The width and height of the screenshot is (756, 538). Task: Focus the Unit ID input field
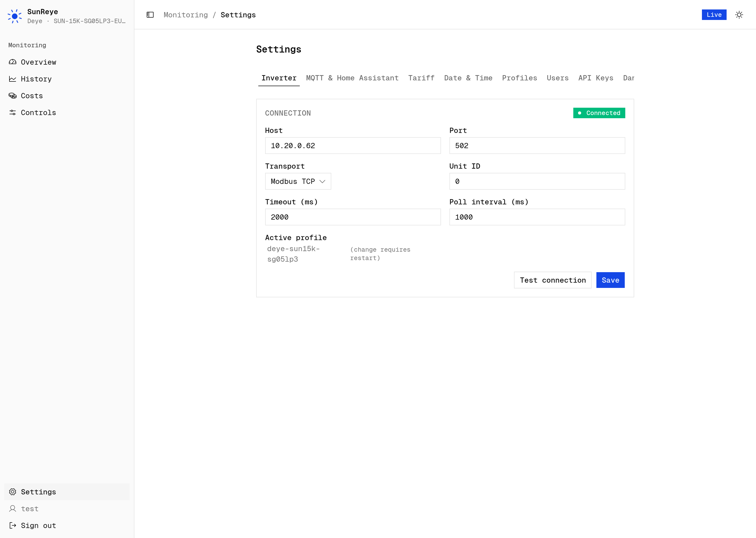[537, 181]
